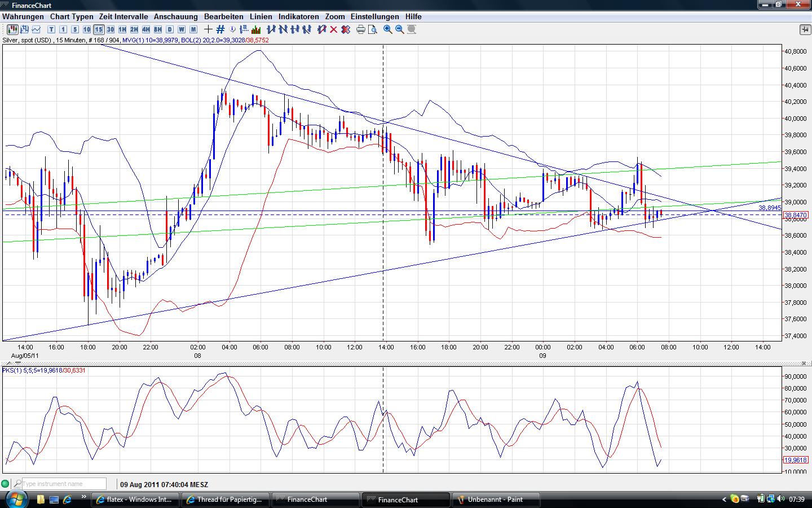The image size is (812, 508).
Task: Click the red X delete icon
Action: coord(334,29)
